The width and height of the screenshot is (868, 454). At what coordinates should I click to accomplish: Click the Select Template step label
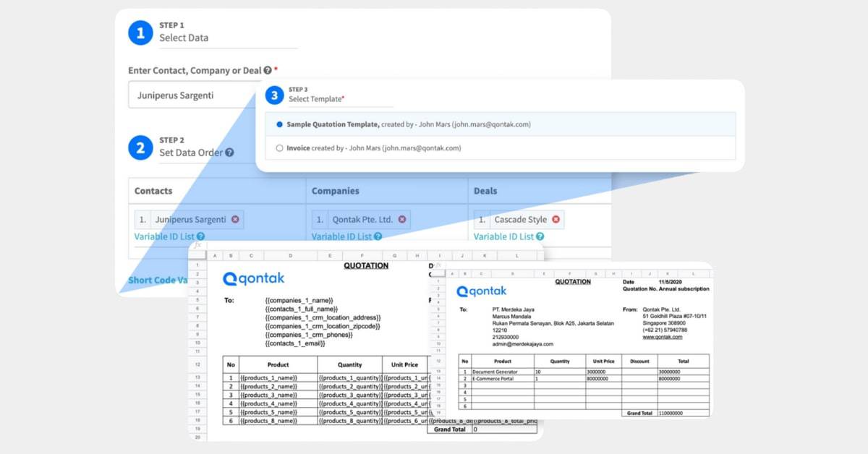(x=316, y=99)
